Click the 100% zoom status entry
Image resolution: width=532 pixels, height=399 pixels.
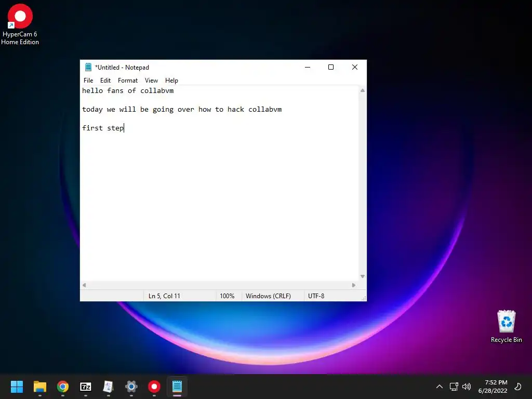click(227, 296)
